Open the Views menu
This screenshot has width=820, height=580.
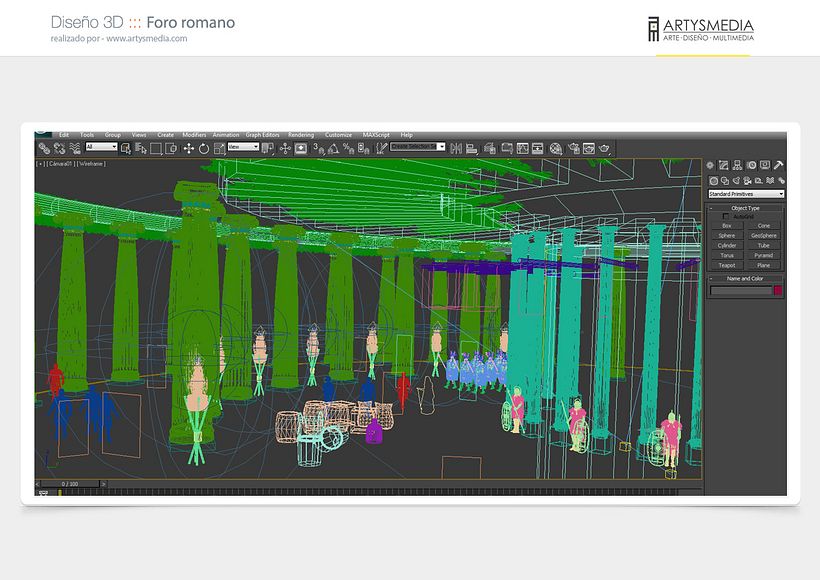tap(139, 135)
